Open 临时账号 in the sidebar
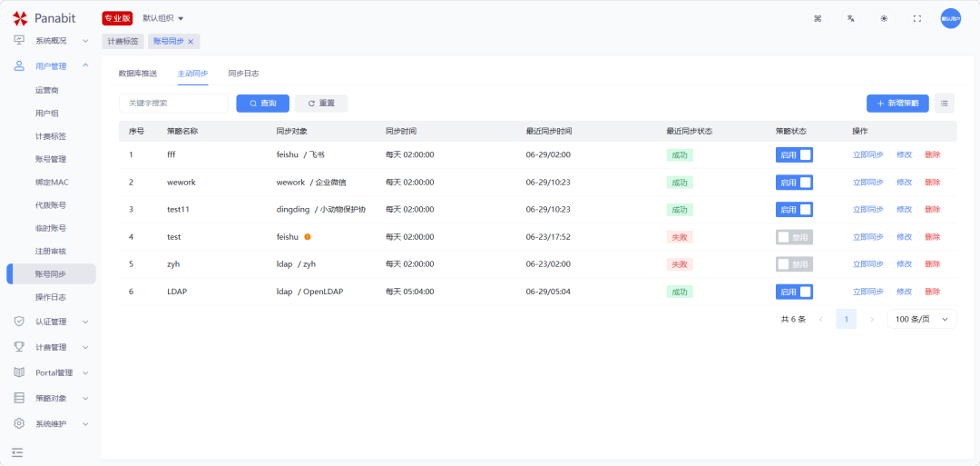Viewport: 980px width, 466px height. (51, 228)
